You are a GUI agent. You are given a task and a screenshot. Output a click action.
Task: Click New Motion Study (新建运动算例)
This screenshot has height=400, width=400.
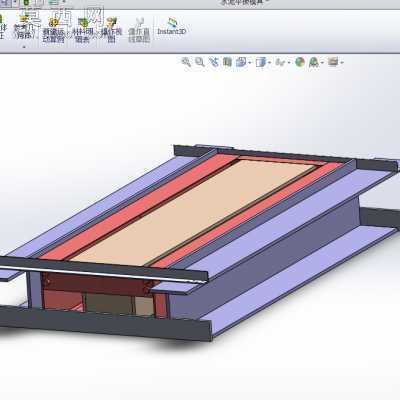pyautogui.click(x=53, y=31)
